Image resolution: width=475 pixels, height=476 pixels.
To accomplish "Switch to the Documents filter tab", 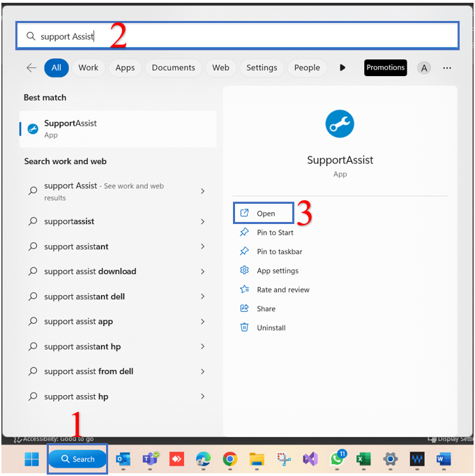I will pyautogui.click(x=173, y=68).
